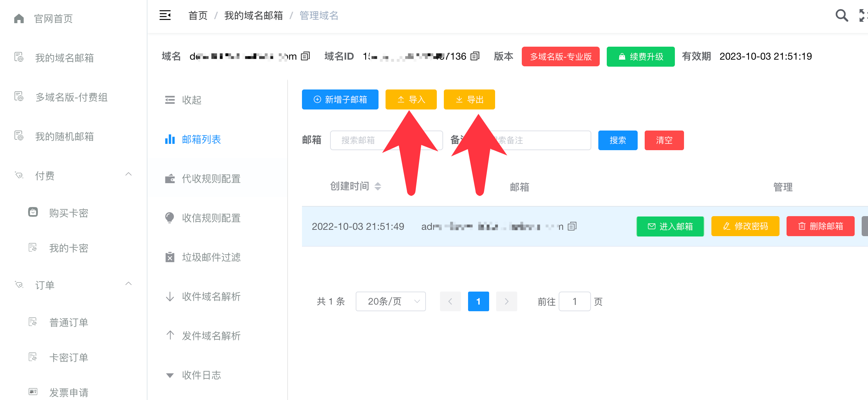Click the icon beside 我的卡密

[x=33, y=248]
